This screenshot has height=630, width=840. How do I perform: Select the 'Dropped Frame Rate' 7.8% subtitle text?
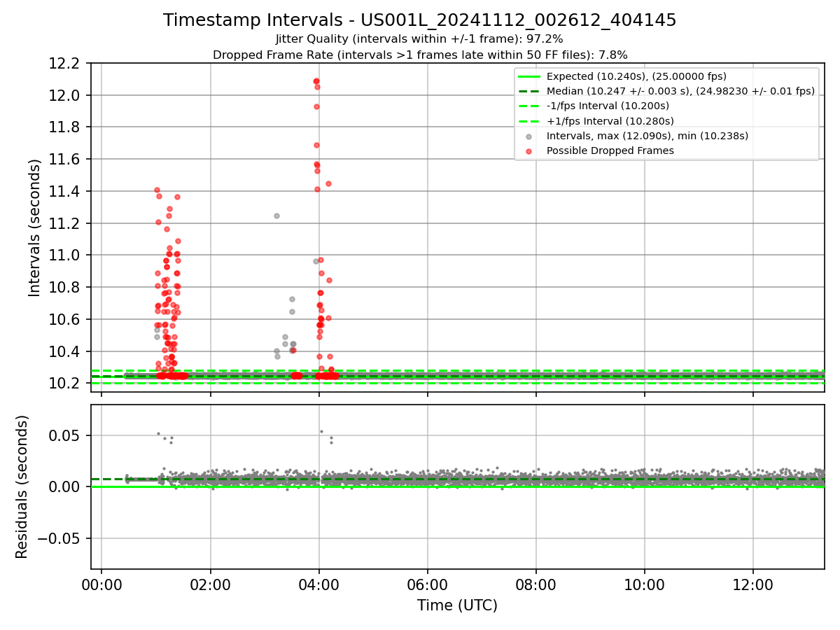click(x=420, y=55)
